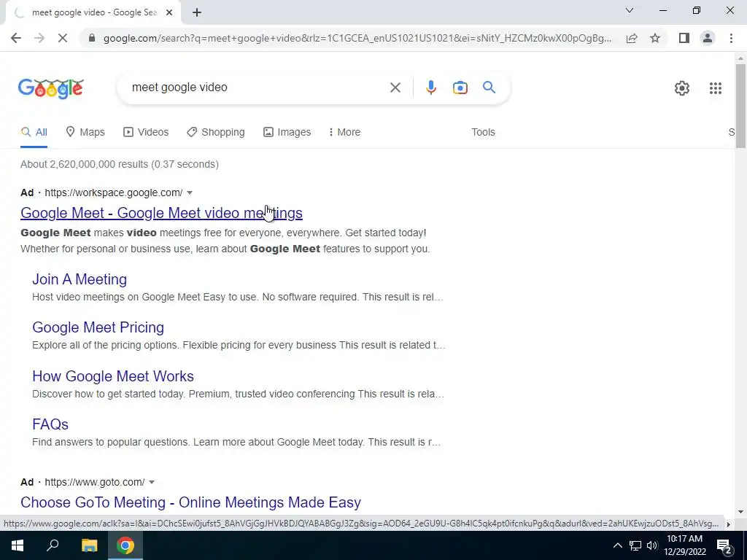Show hidden system tray icons

pyautogui.click(x=617, y=545)
